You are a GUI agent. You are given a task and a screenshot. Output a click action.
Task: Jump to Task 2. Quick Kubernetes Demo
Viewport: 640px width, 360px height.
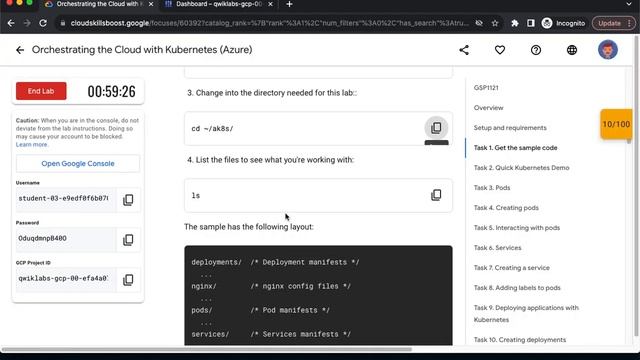point(521,168)
